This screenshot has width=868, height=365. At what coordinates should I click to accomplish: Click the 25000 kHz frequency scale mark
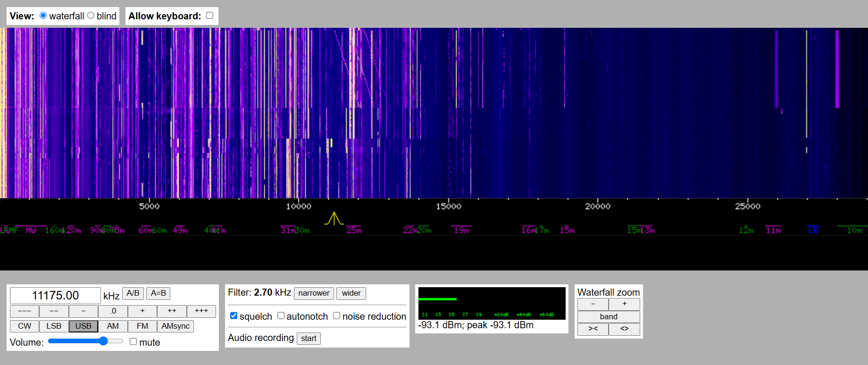point(748,207)
